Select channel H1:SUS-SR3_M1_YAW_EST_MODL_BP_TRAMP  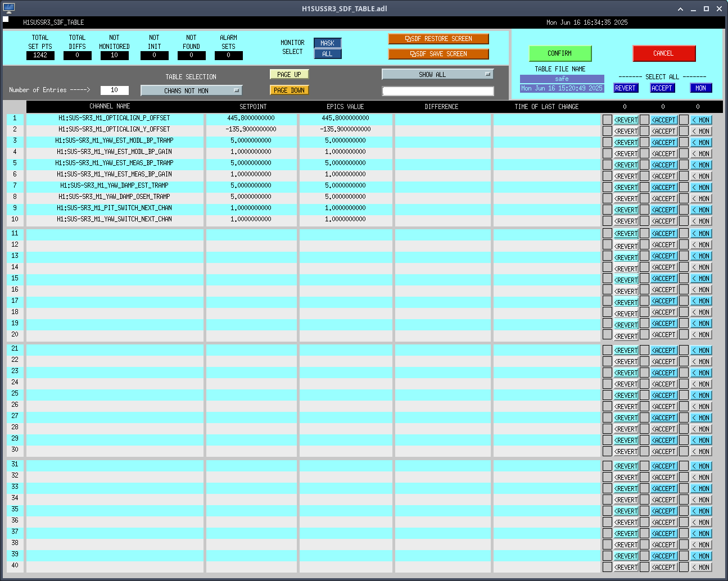click(x=115, y=141)
